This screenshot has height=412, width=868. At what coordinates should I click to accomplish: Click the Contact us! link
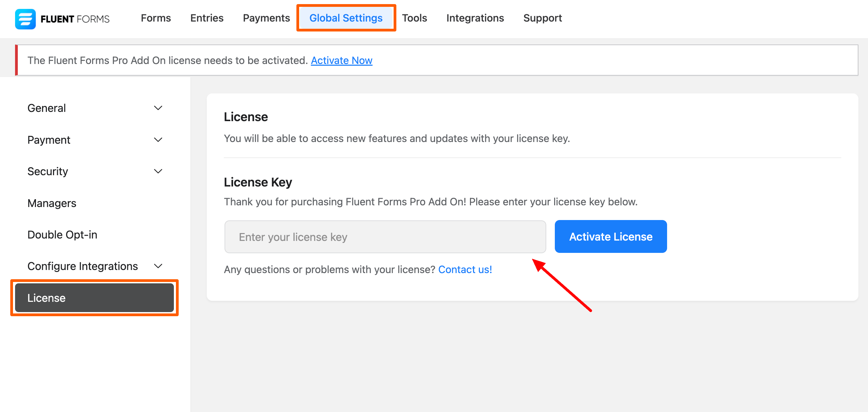tap(465, 270)
